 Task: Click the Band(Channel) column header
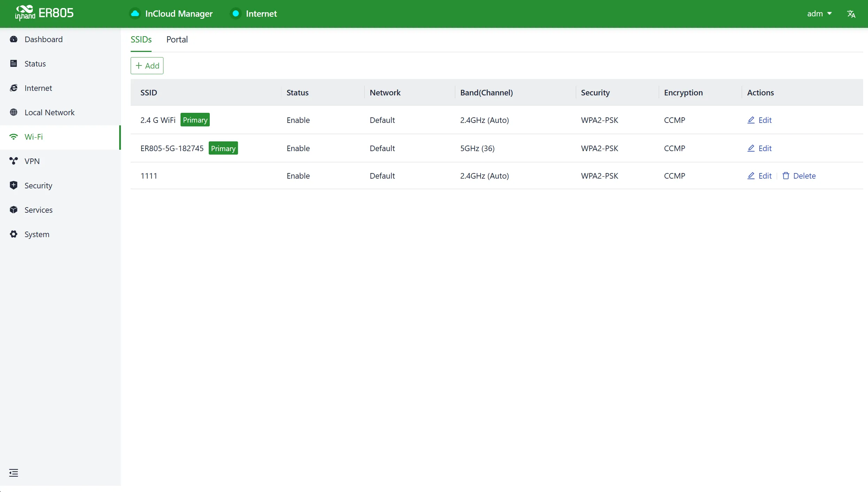point(486,92)
